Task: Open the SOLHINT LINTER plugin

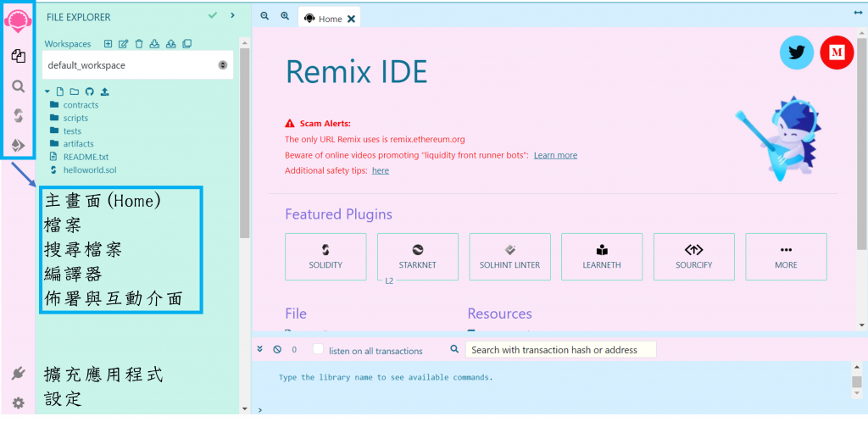Action: coord(509,257)
